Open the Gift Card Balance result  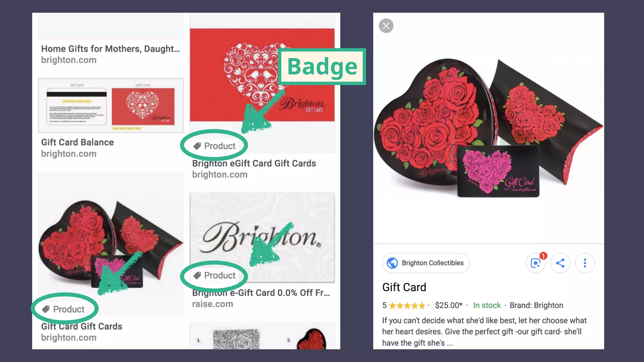pyautogui.click(x=77, y=142)
